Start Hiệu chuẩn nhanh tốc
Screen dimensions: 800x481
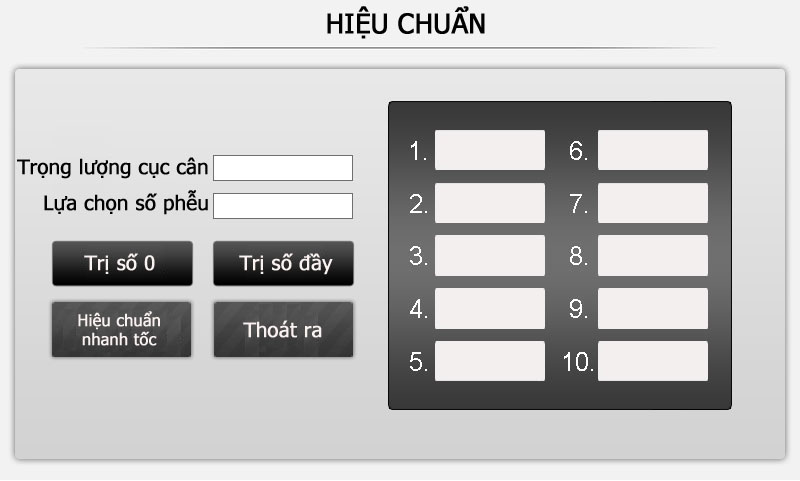pyautogui.click(x=119, y=329)
